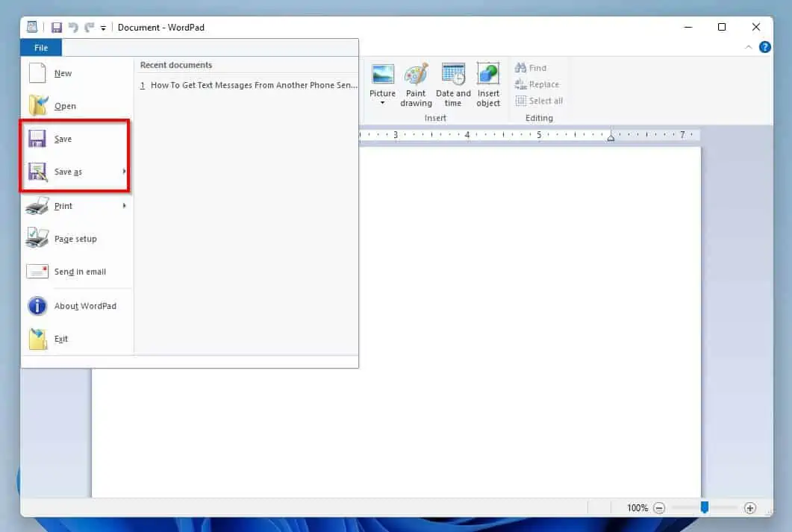792x532 pixels.
Task: Choose Send in email
Action: tap(77, 272)
